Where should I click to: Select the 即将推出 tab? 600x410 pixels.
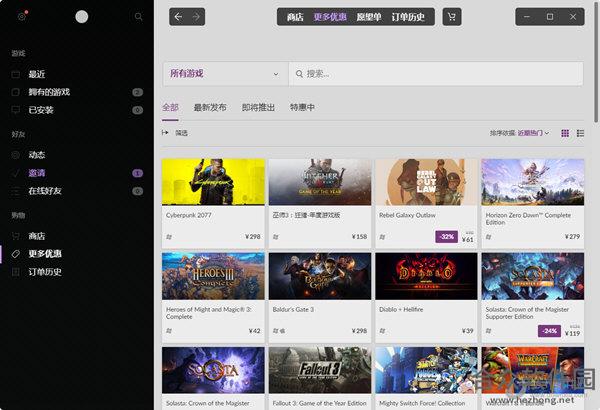tap(258, 108)
